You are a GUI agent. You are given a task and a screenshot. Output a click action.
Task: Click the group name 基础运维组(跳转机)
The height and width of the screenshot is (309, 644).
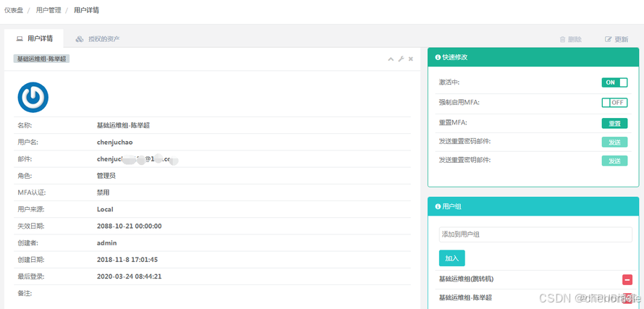[x=466, y=279]
